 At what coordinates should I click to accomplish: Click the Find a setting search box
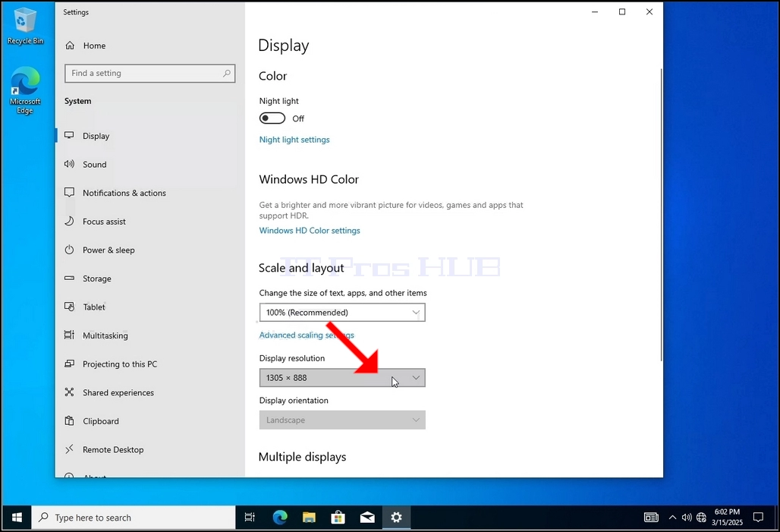(149, 73)
